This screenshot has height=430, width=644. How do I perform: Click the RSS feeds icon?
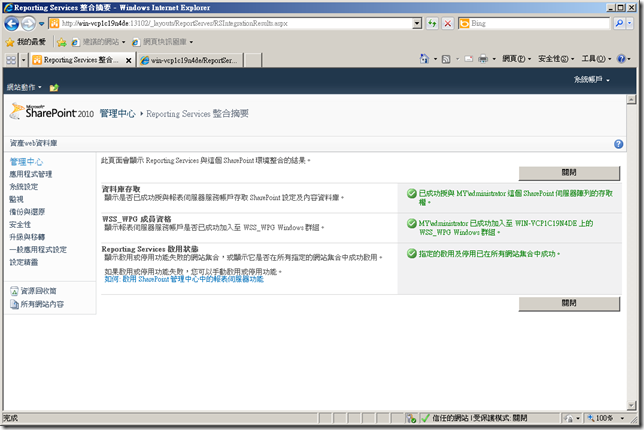pos(446,59)
